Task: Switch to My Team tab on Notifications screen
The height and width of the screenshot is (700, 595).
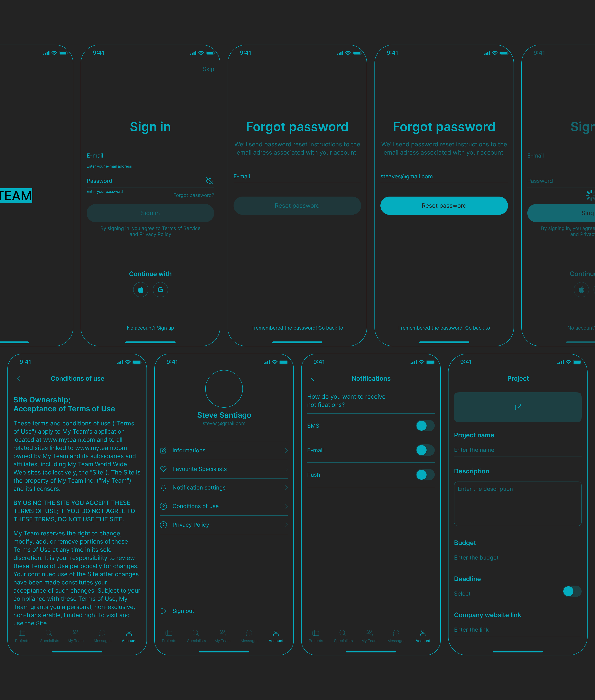Action: [x=369, y=635]
